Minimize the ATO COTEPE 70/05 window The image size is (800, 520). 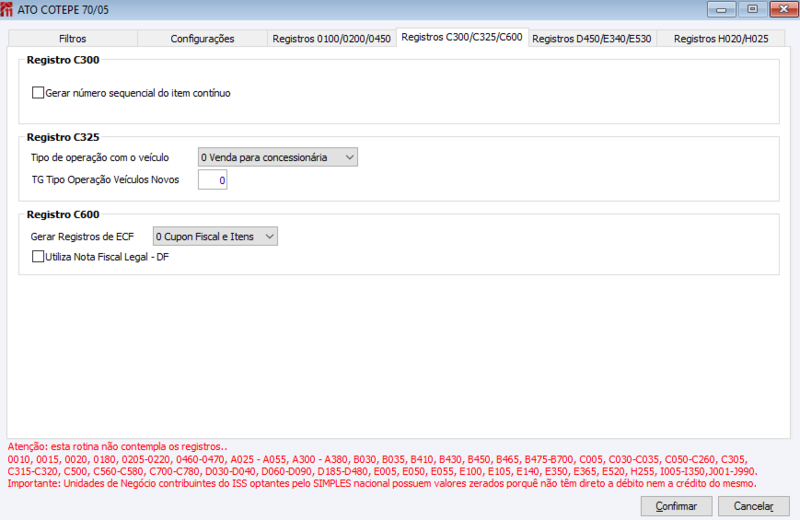pos(721,9)
